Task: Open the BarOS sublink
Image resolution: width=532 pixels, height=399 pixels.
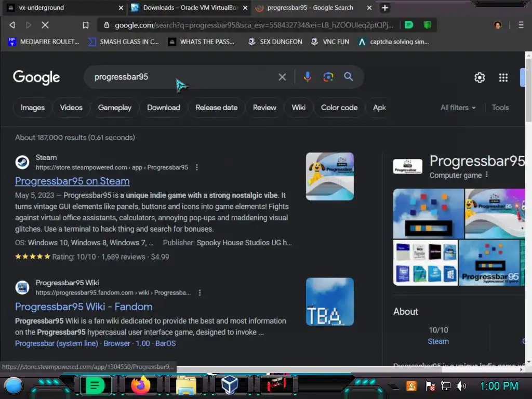Action: [x=166, y=343]
